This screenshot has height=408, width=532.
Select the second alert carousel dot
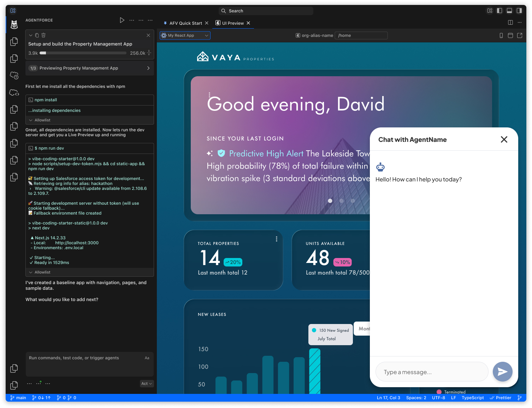click(x=341, y=201)
